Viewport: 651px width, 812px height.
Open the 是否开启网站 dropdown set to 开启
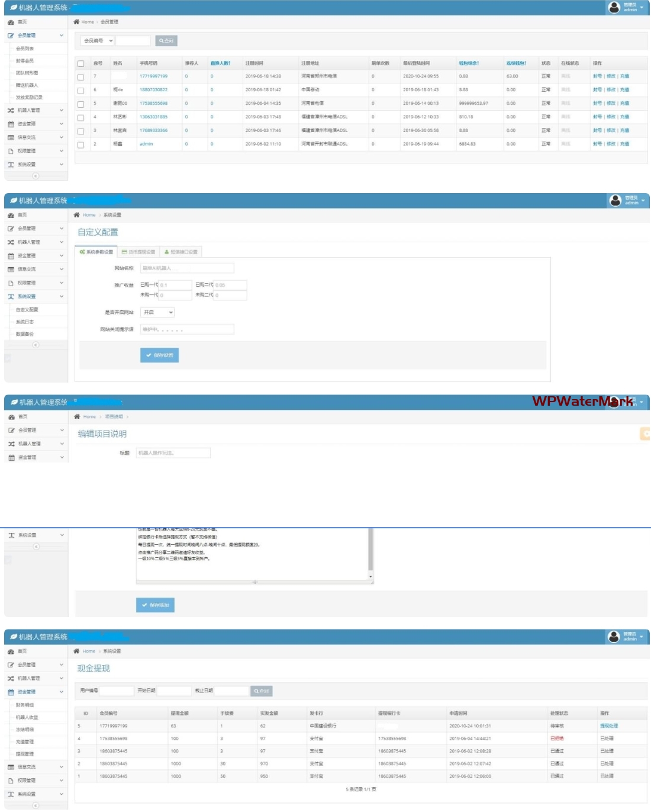pos(157,312)
